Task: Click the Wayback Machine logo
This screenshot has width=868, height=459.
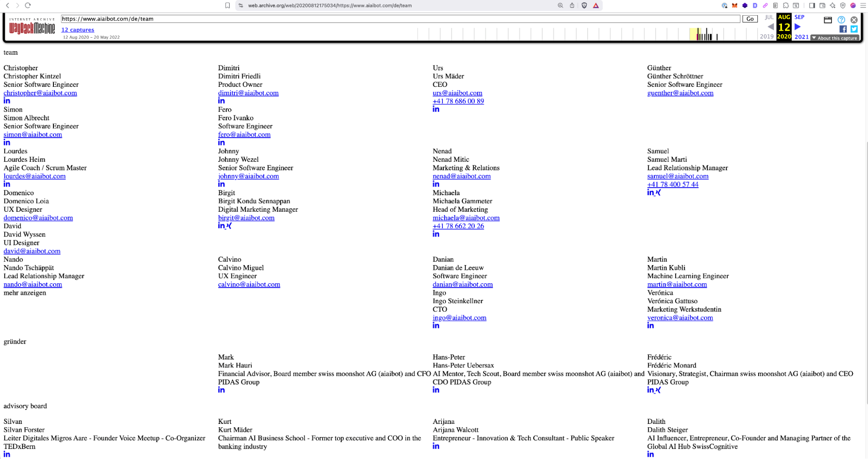Action: tap(32, 27)
